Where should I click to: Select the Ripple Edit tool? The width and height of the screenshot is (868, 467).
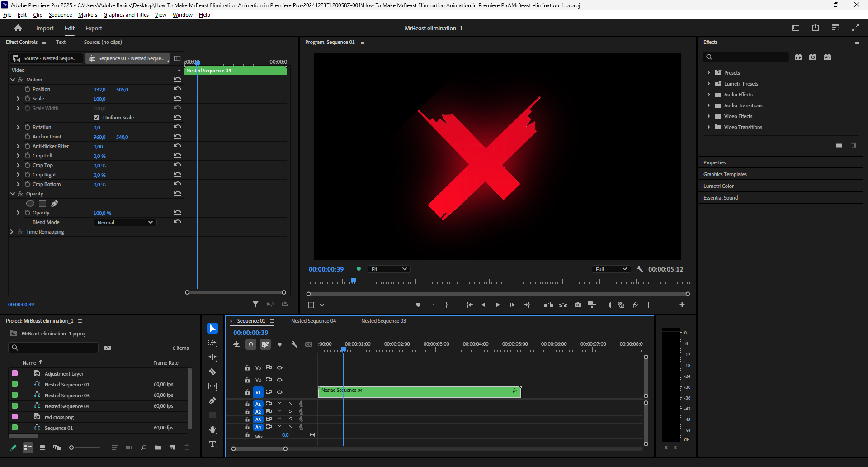click(x=212, y=357)
